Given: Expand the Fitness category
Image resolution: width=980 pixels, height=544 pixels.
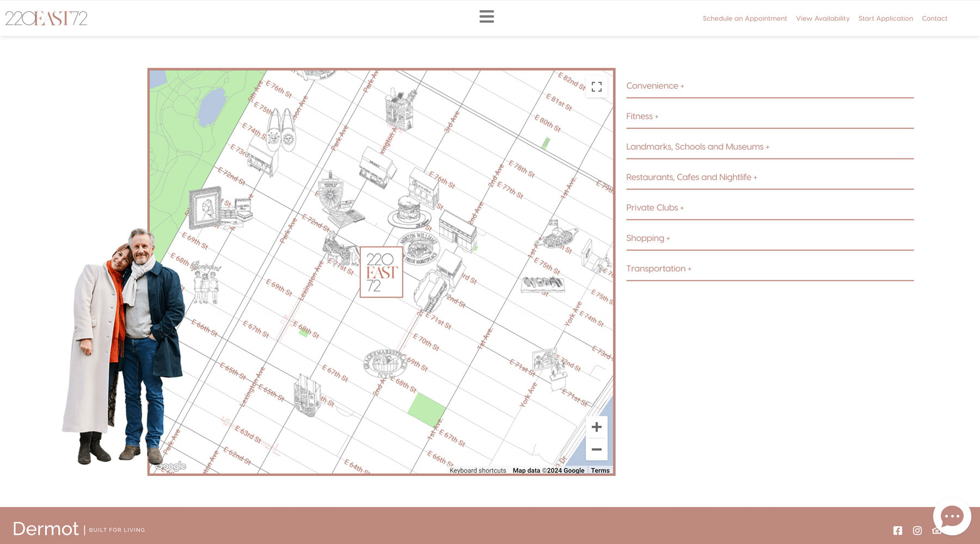Looking at the screenshot, I should tap(642, 116).
